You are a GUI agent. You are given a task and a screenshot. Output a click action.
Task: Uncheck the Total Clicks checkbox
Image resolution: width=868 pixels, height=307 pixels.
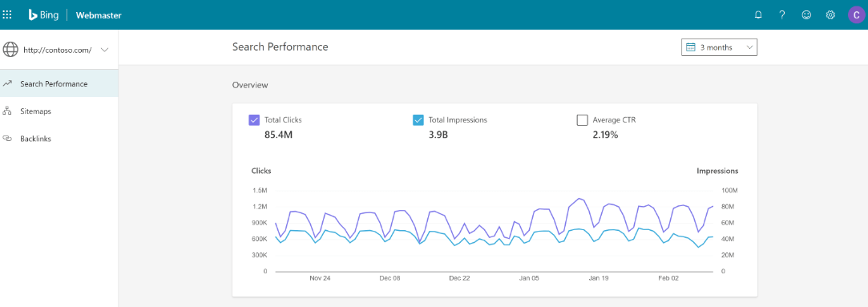click(254, 120)
